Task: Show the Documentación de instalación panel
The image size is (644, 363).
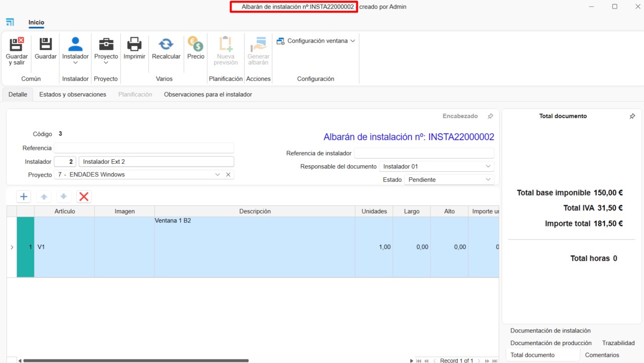Action: (550, 331)
